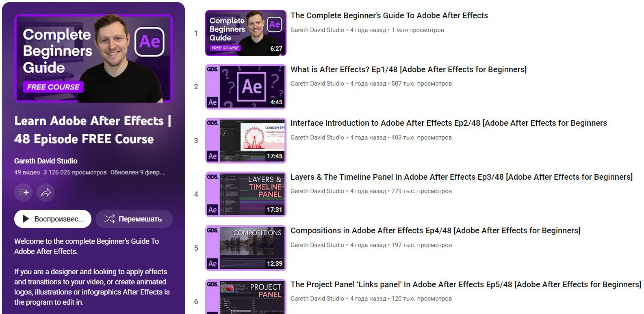Viewport: 644px width, 314px height.
Task: Open the 'Compositions in Adobe After Effects Ep4/48' title
Action: (x=435, y=231)
